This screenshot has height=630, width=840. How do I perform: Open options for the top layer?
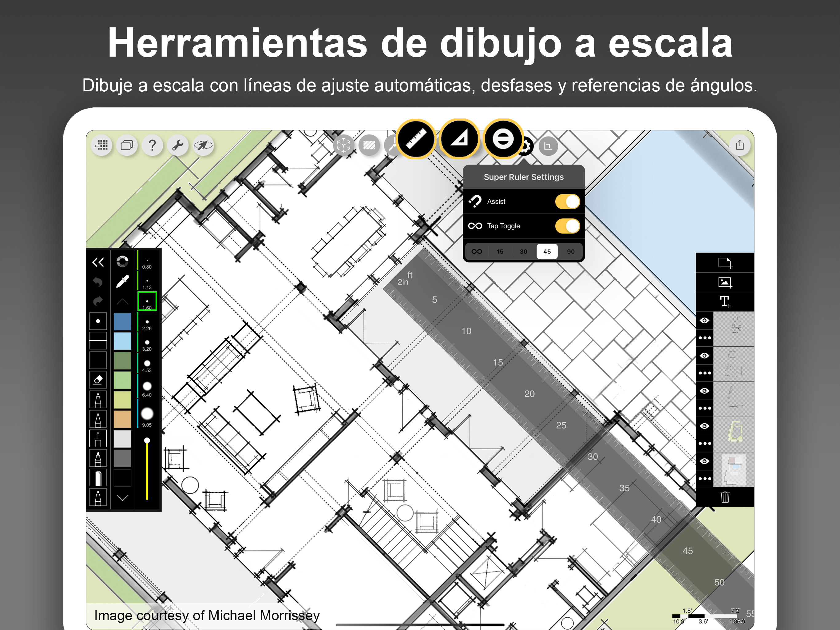[704, 338]
